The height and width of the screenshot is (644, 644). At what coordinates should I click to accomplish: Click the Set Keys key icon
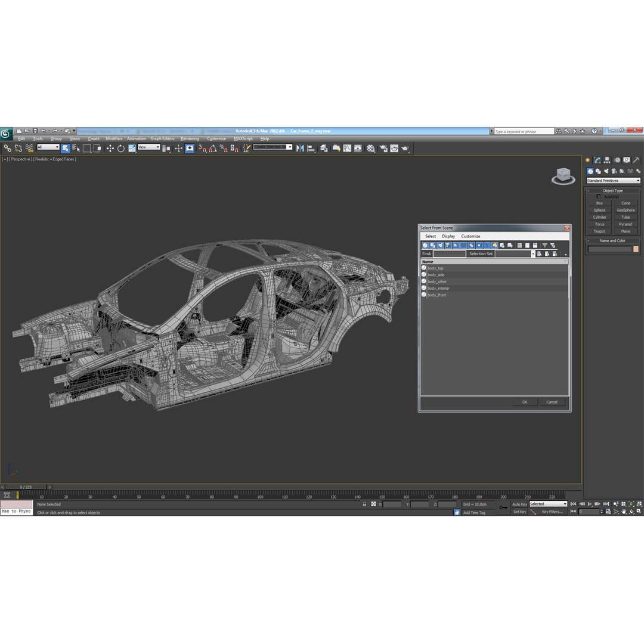click(503, 507)
